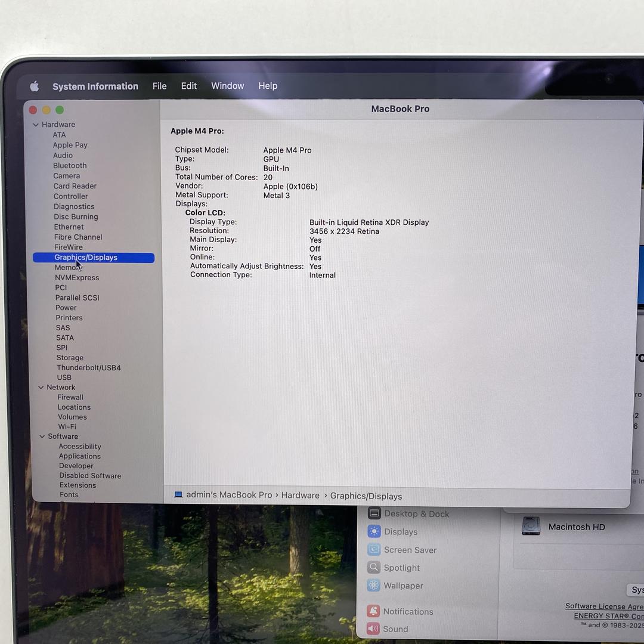
Task: Click the Notifications bell icon in Settings
Action: (373, 611)
